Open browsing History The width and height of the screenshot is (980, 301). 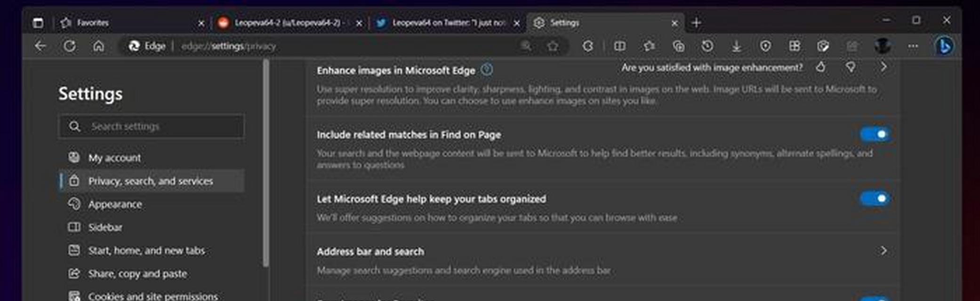[707, 46]
